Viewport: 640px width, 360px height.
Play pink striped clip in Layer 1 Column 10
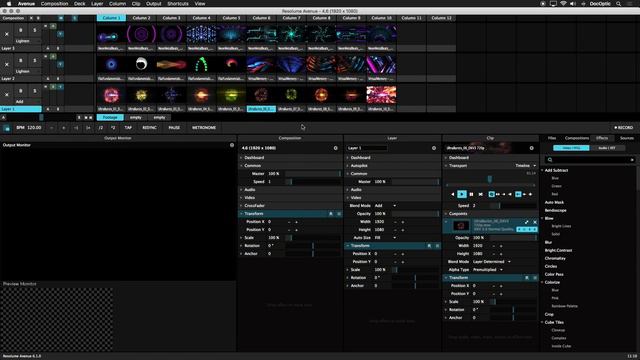click(381, 95)
